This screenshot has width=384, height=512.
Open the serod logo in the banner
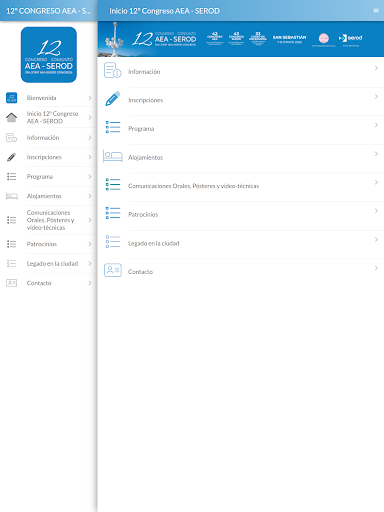click(x=350, y=38)
